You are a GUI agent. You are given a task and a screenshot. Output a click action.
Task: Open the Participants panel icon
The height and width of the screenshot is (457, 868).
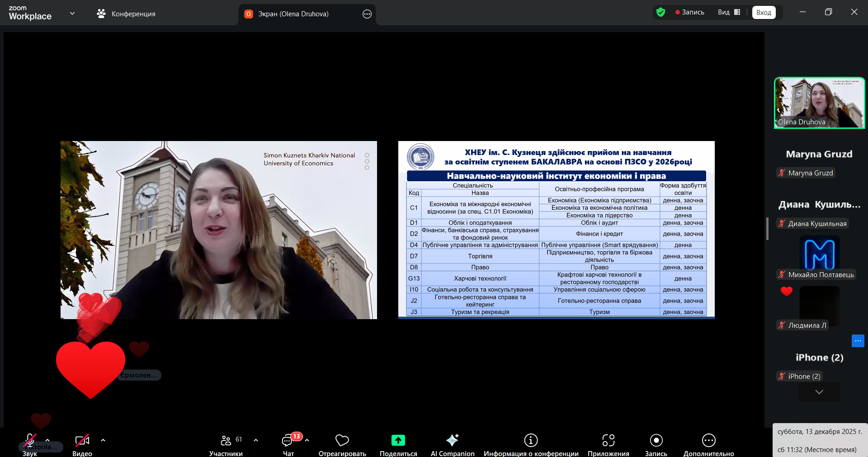coord(226,440)
